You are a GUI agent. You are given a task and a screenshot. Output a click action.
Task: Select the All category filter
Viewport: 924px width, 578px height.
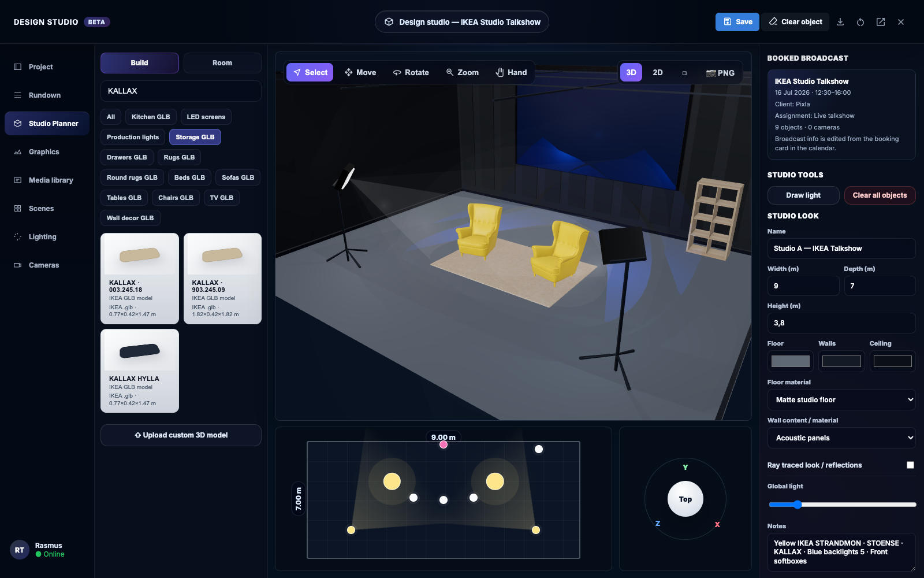tap(111, 117)
